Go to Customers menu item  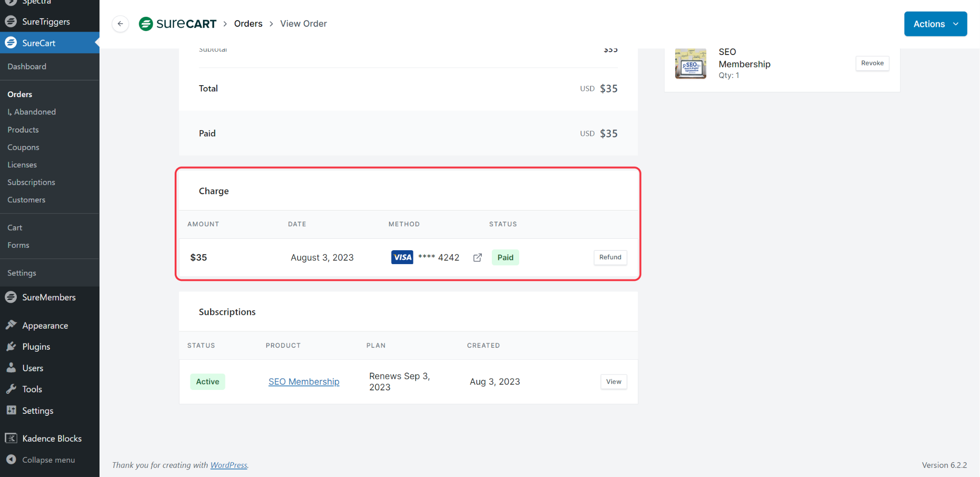tap(26, 200)
